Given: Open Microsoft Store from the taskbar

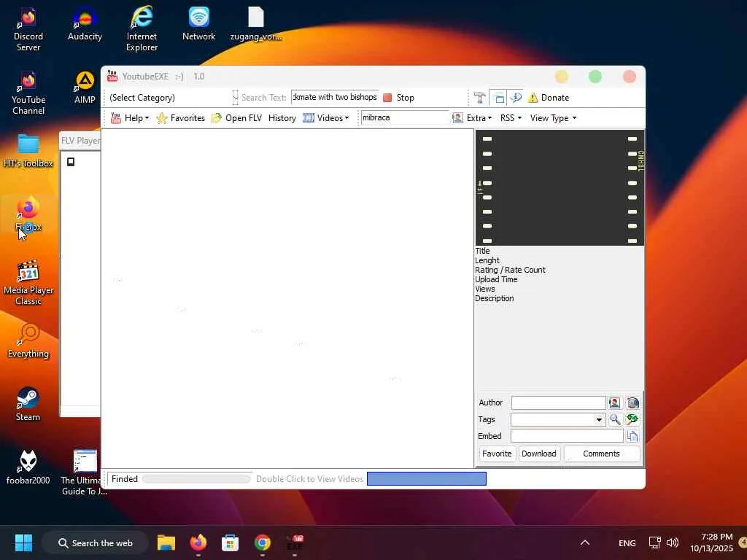Looking at the screenshot, I should pyautogui.click(x=230, y=542).
